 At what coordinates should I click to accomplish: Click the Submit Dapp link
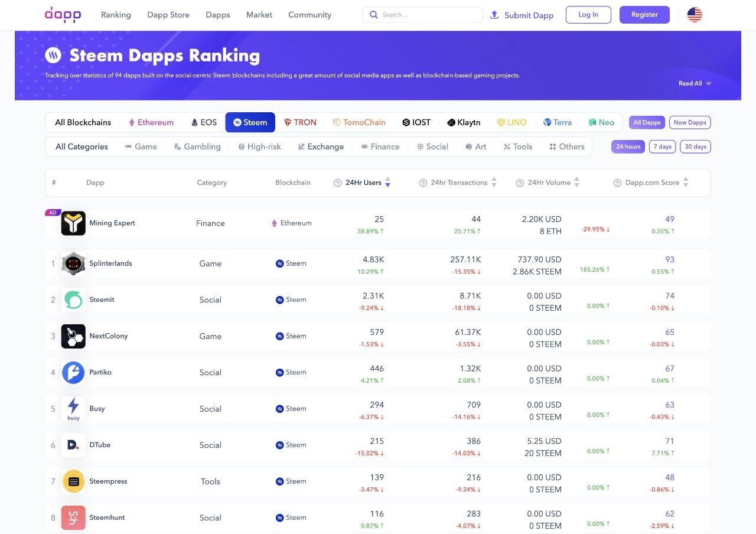pyautogui.click(x=522, y=15)
